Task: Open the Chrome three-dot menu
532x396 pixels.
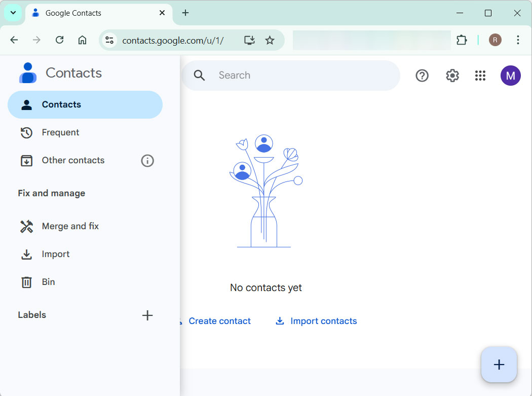Action: [x=518, y=40]
